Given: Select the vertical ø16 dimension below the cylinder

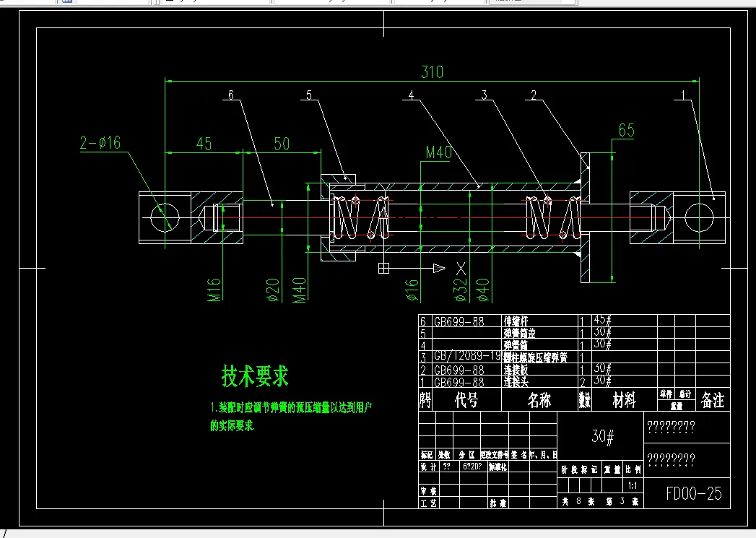Looking at the screenshot, I should coord(412,291).
